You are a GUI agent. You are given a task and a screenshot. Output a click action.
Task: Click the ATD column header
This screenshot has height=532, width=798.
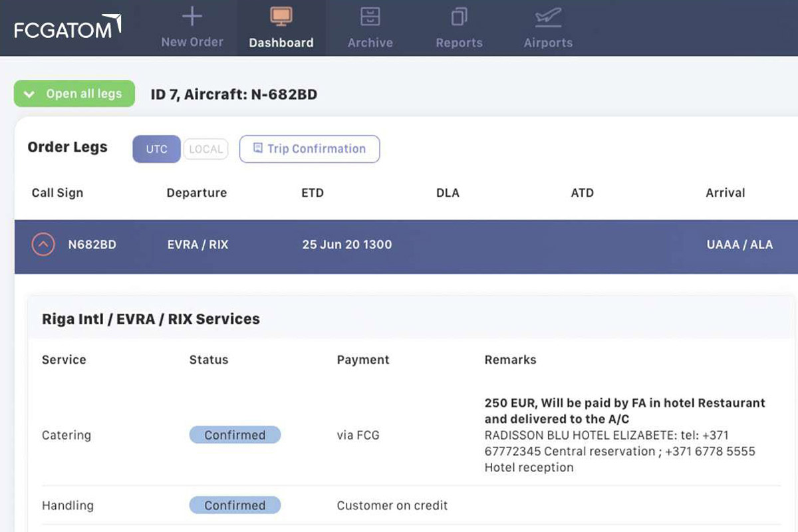[582, 193]
